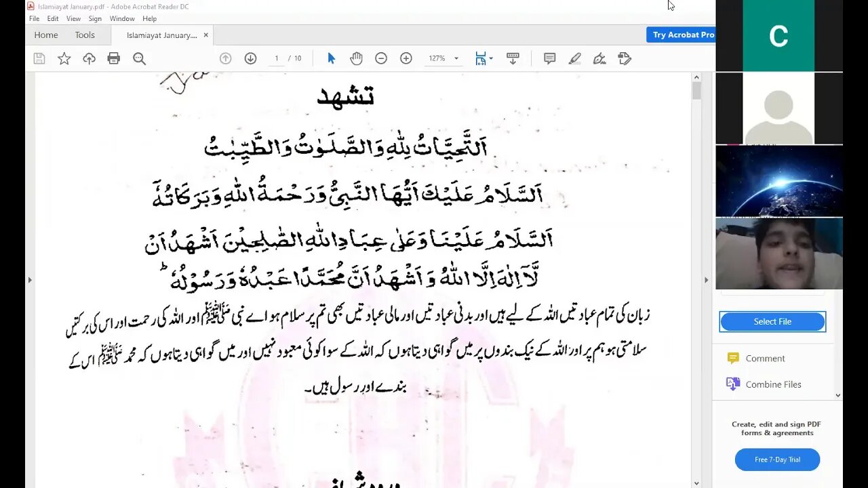Close the Islamiayat January document tab
Screen dimensions: 868x488
(x=206, y=35)
